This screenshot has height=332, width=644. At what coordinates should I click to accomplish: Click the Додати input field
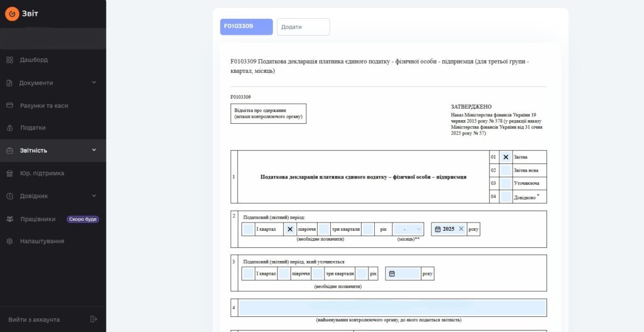(303, 27)
